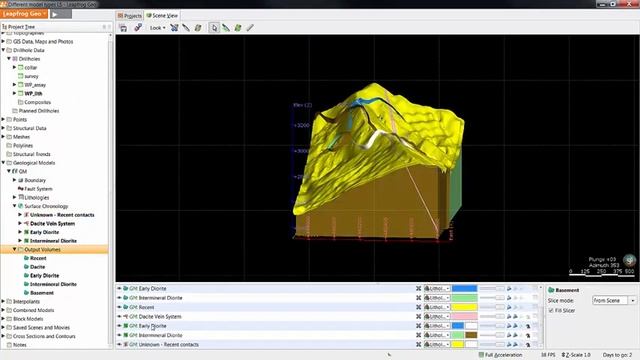This screenshot has width=640, height=360.
Task: Open the Look dropdown menu
Action: [x=157, y=28]
